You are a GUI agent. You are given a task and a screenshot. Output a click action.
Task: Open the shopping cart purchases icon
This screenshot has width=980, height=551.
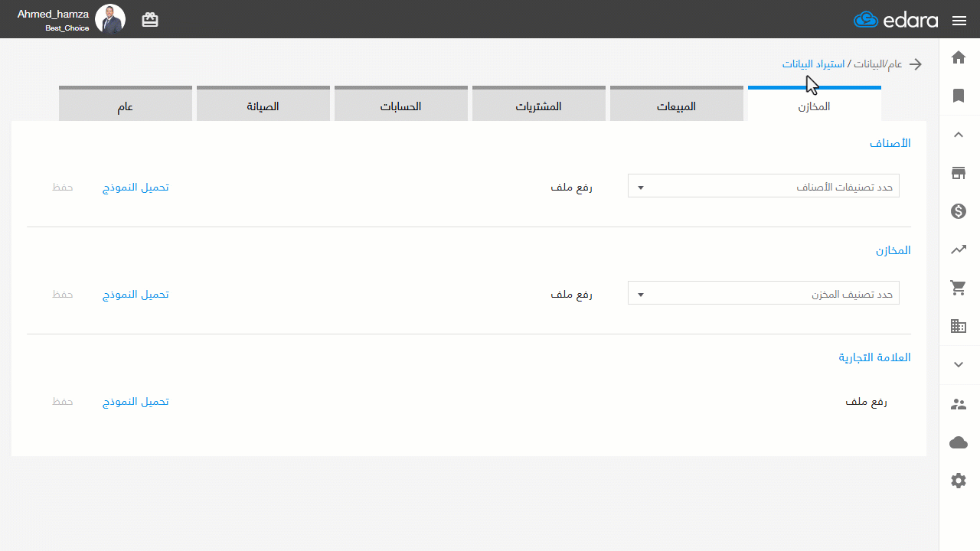tap(959, 288)
